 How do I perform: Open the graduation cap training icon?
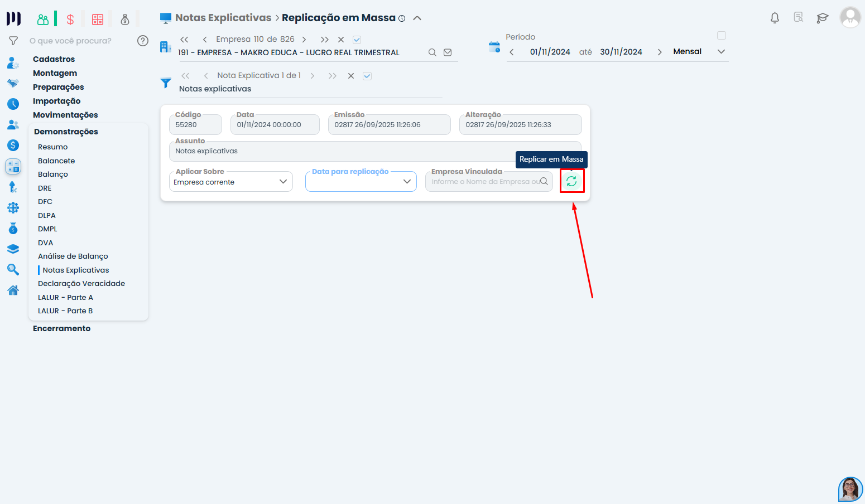(x=823, y=18)
